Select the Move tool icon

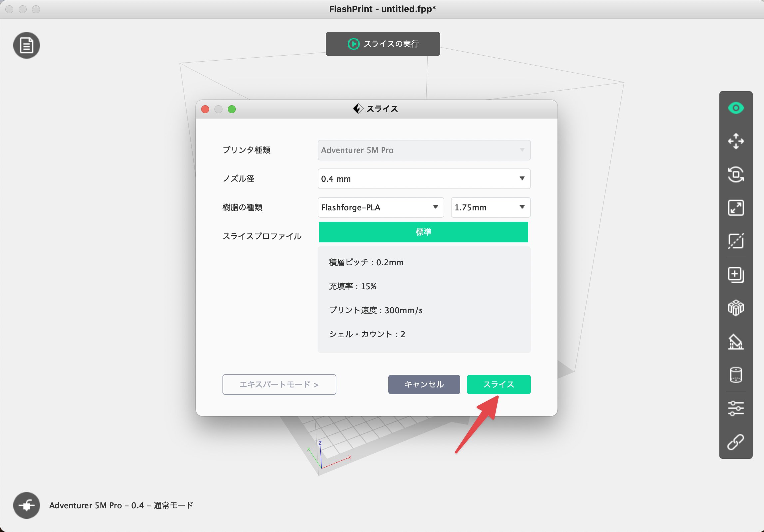[736, 141]
